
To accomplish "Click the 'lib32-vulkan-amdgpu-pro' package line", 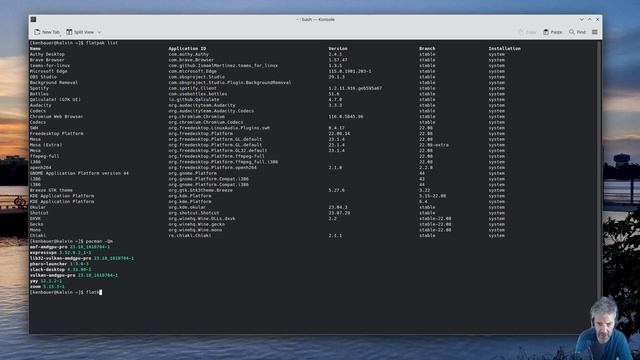I will (82, 258).
